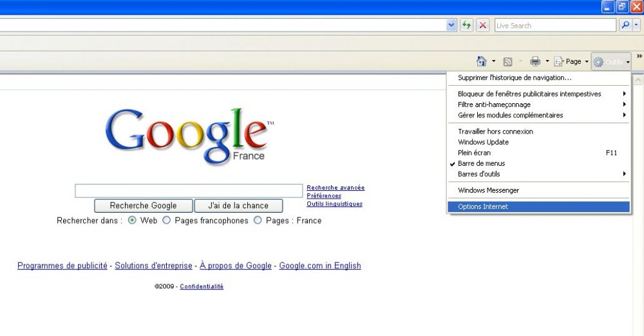Click the Live Search magnifier icon
Viewport: 644px width, 336px height.
[x=625, y=25]
